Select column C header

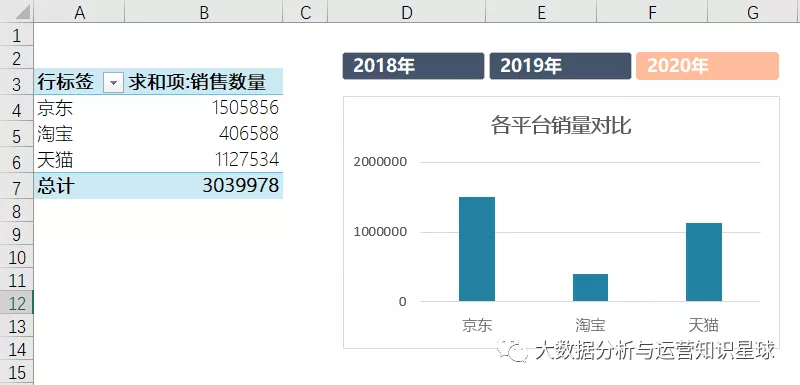click(x=305, y=12)
